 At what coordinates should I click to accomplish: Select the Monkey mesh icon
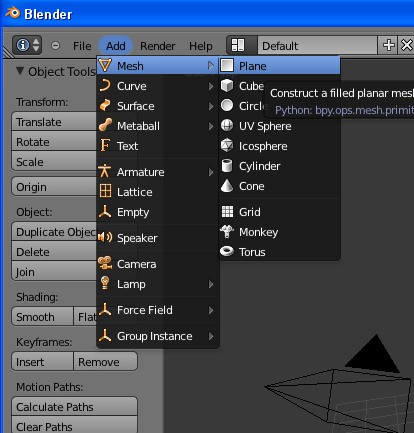(227, 232)
